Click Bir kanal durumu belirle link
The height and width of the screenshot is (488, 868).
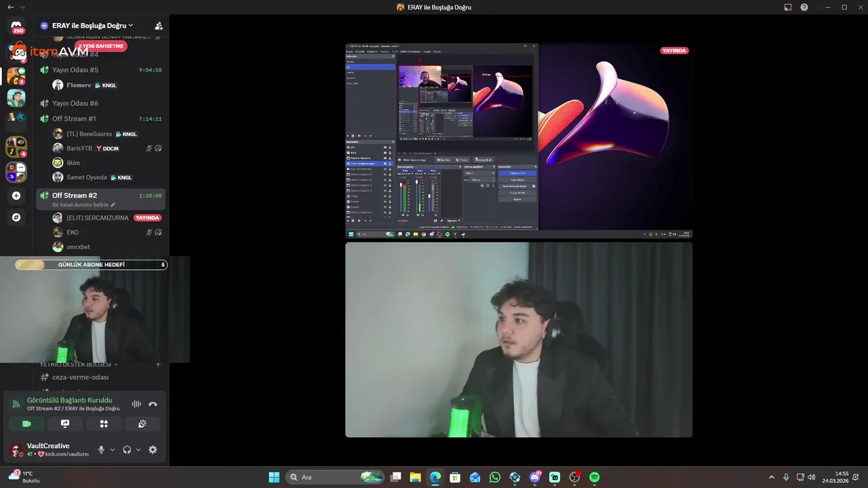click(x=80, y=205)
